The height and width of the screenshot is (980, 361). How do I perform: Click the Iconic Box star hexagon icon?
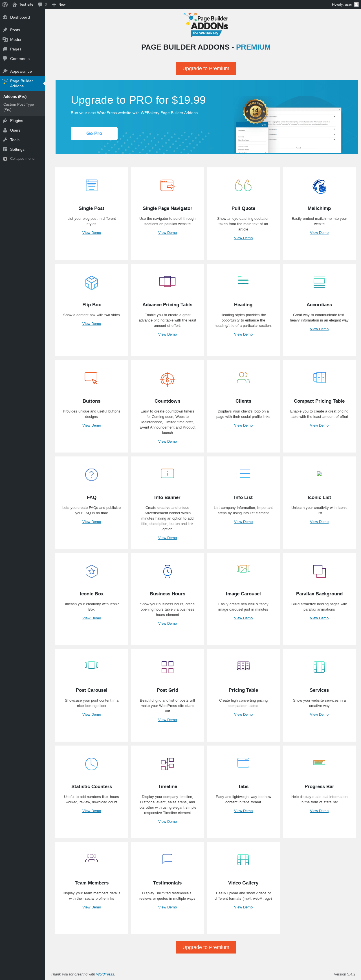91,571
